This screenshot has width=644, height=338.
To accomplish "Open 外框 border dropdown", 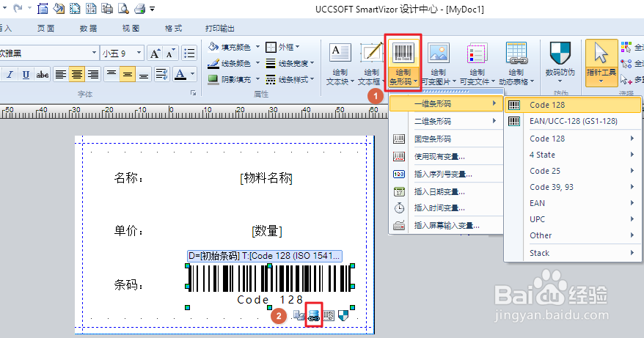I will (x=282, y=47).
